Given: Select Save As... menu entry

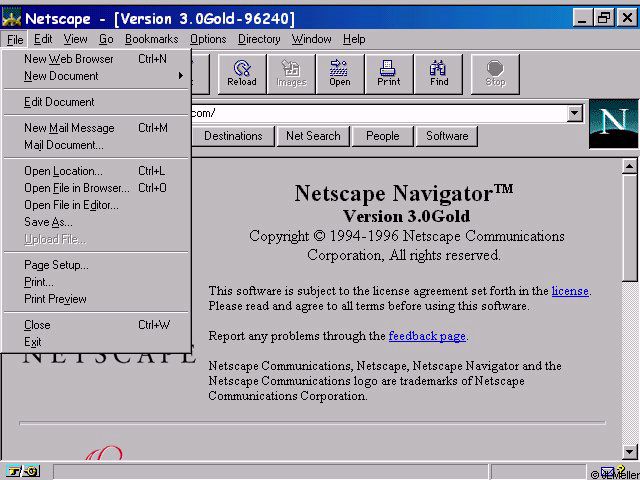Looking at the screenshot, I should (97, 222).
